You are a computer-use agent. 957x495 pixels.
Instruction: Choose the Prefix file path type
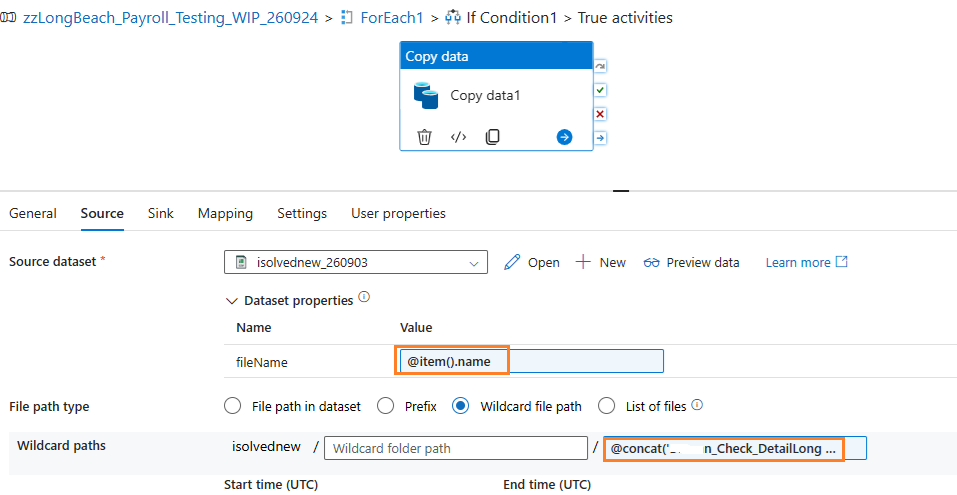pyautogui.click(x=386, y=406)
